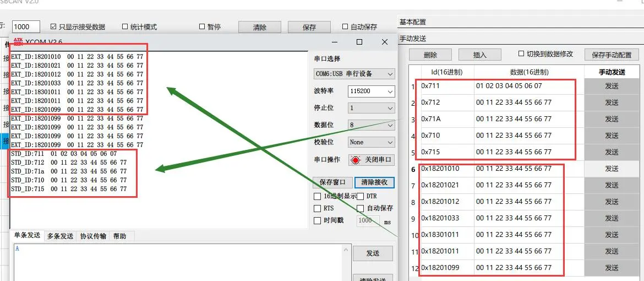Open the parity None dropdown

[372, 142]
